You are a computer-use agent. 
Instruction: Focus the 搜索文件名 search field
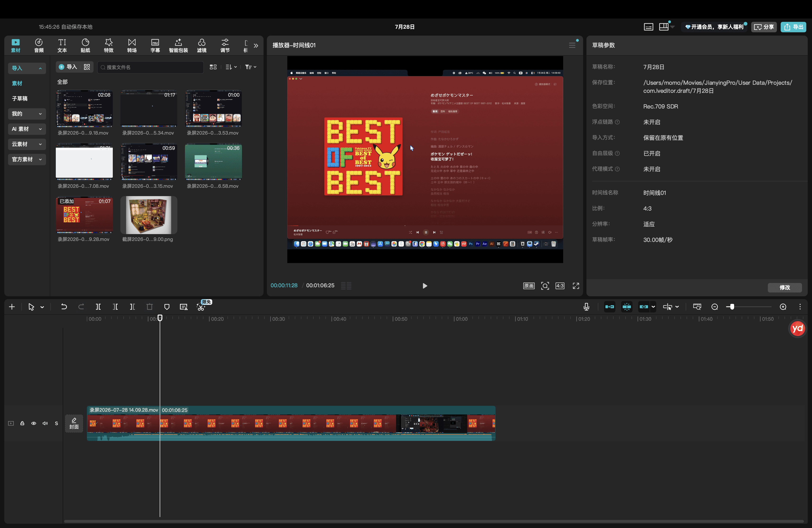coord(151,67)
